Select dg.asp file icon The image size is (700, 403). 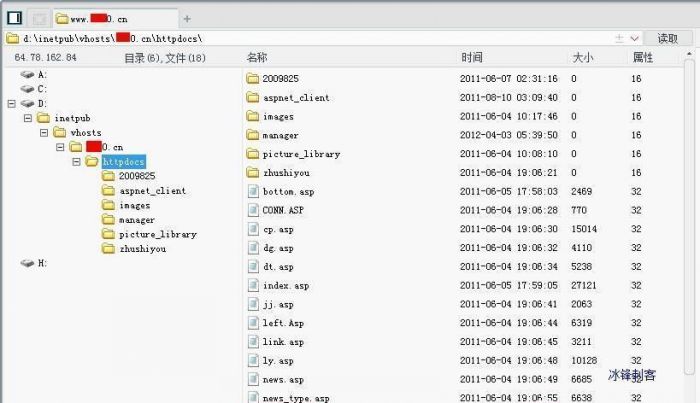(253, 248)
